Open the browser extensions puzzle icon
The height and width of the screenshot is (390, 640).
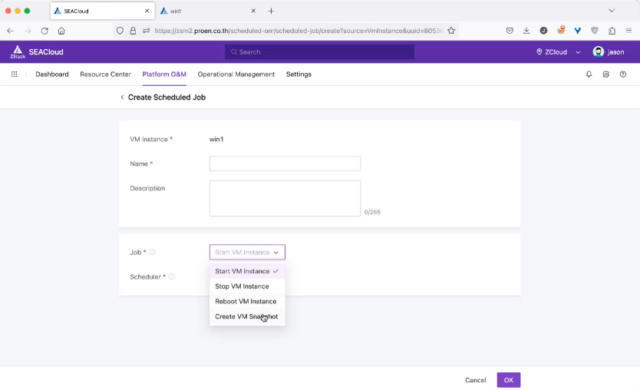coord(612,31)
